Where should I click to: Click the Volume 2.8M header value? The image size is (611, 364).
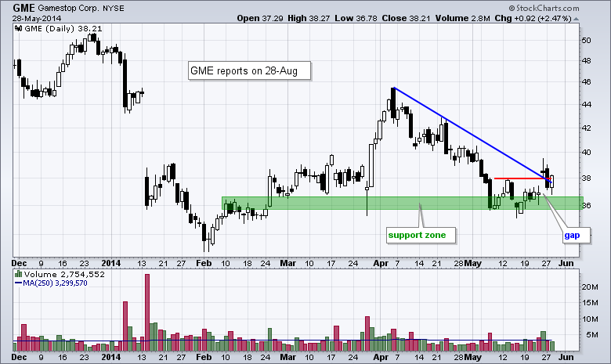click(462, 18)
